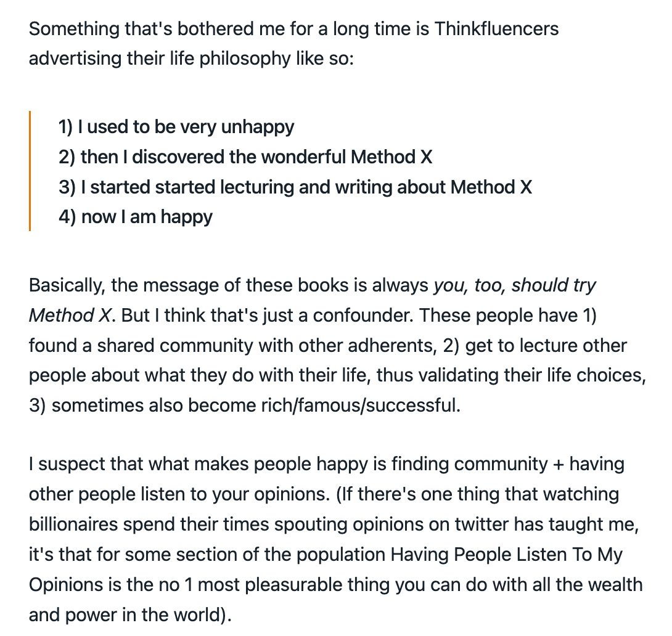Click the italic text "you, too, should try"
The height and width of the screenshot is (636, 672).
(515, 285)
